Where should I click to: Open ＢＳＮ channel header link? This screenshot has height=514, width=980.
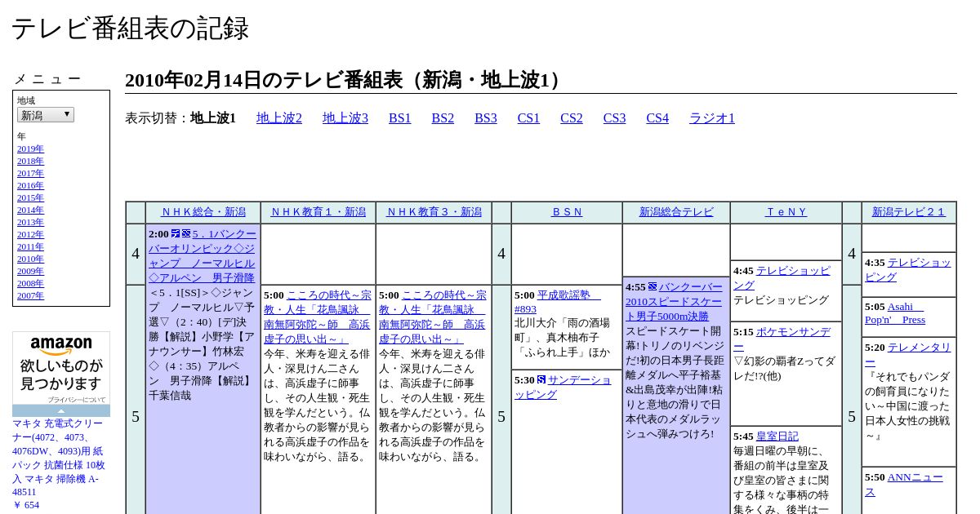coord(567,212)
